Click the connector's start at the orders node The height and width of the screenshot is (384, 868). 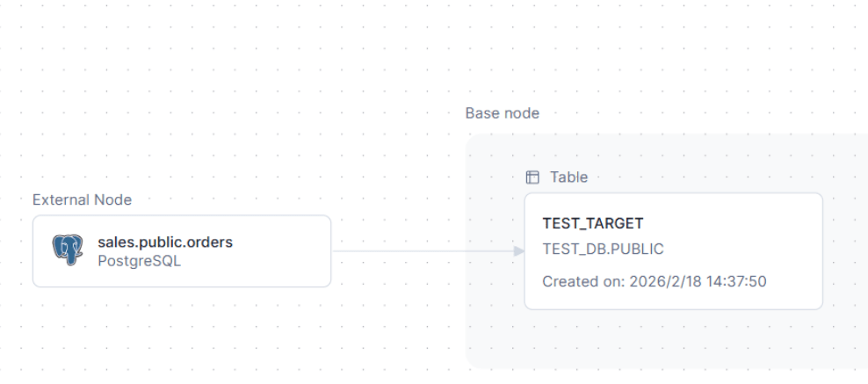[336, 251]
